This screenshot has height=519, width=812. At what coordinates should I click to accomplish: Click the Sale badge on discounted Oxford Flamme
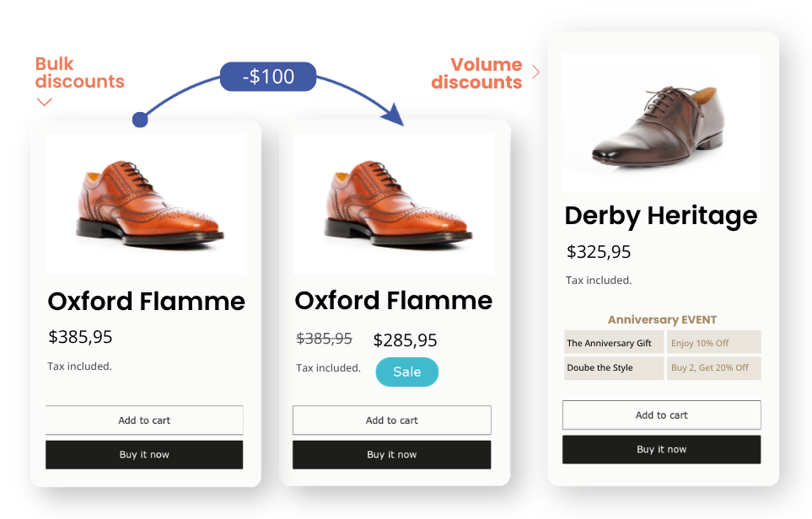point(406,372)
